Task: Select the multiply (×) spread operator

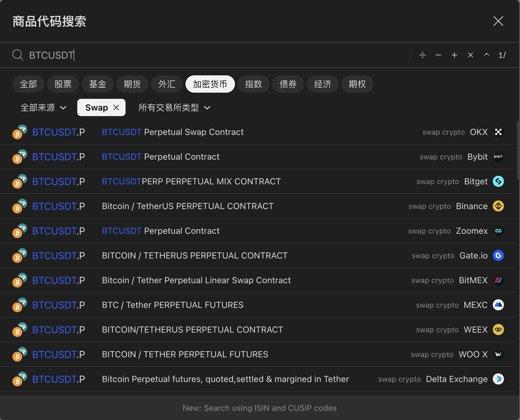Action: pyautogui.click(x=470, y=55)
